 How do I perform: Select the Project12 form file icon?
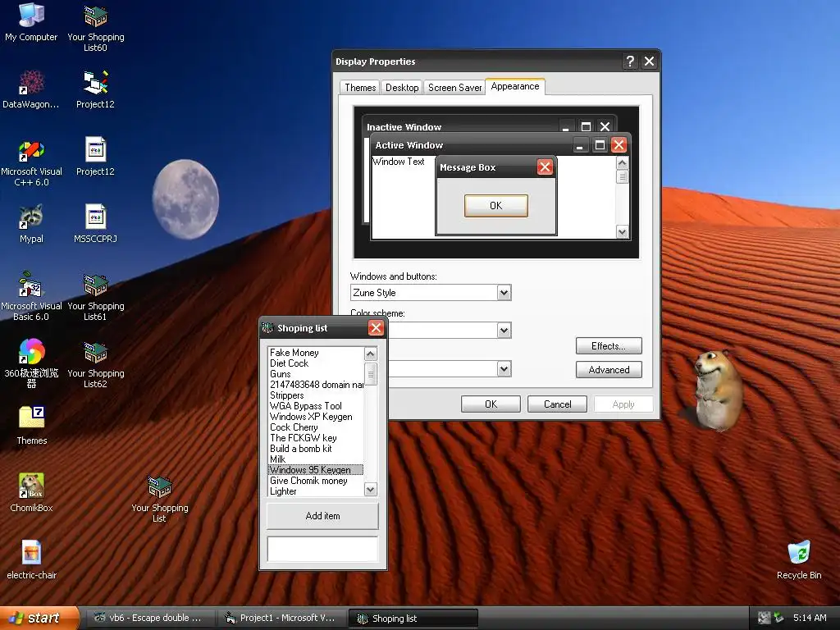[95, 157]
